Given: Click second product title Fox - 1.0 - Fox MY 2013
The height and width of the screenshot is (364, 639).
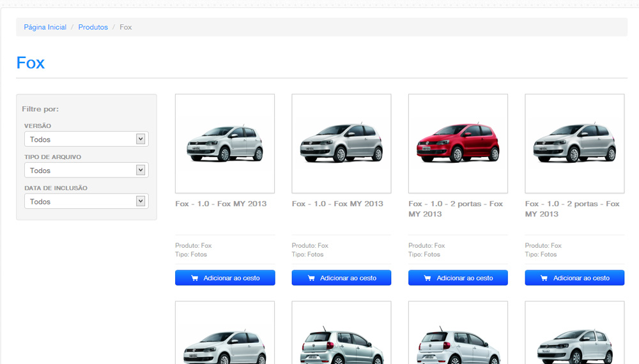Looking at the screenshot, I should click(337, 204).
